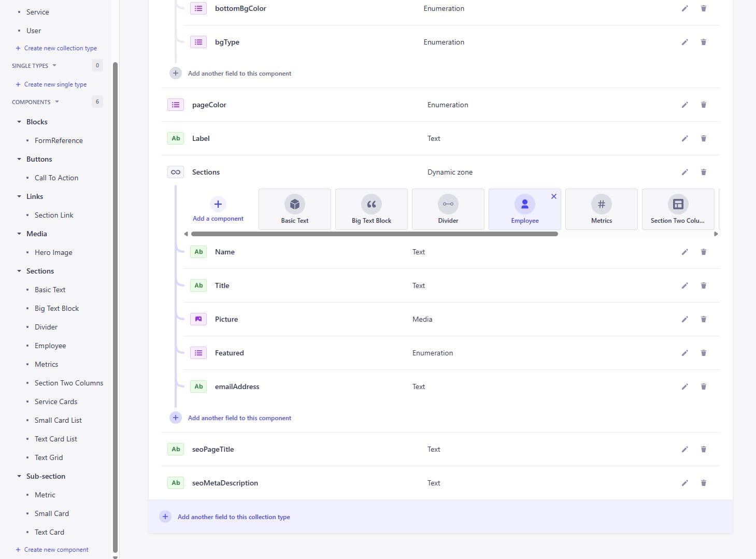Click the edit pencil for Sections dynamic zone

click(x=684, y=172)
